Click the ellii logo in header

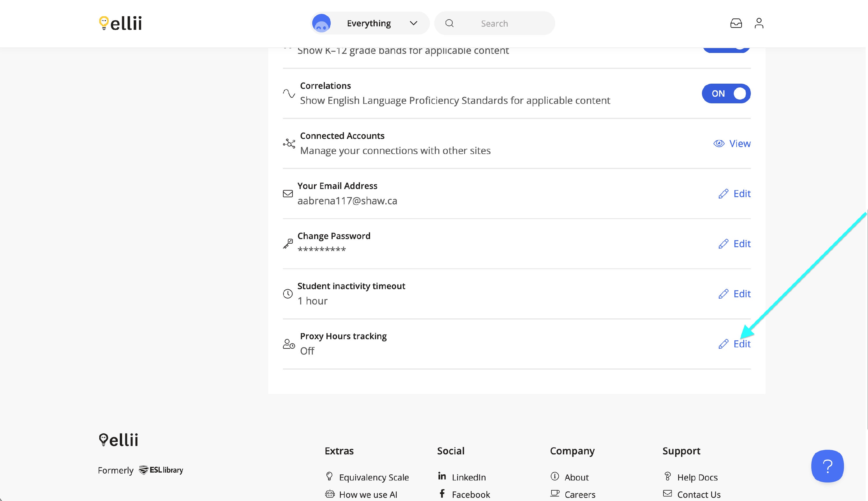[x=120, y=23]
